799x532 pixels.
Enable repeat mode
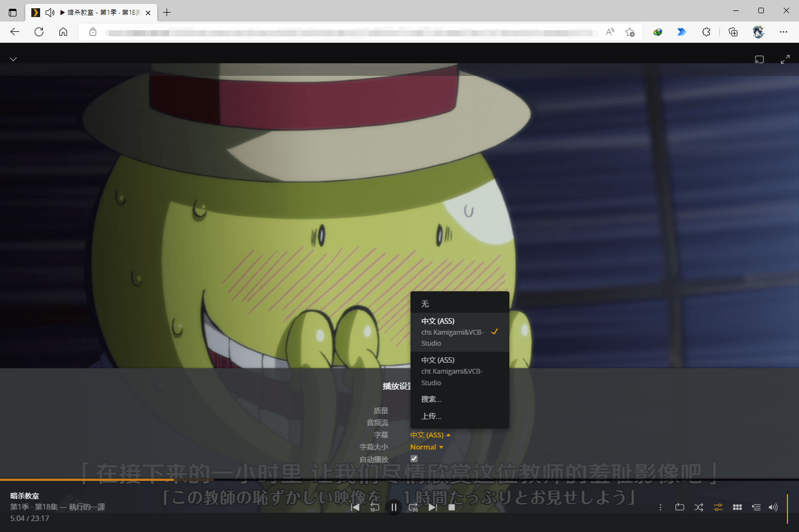[x=679, y=507]
